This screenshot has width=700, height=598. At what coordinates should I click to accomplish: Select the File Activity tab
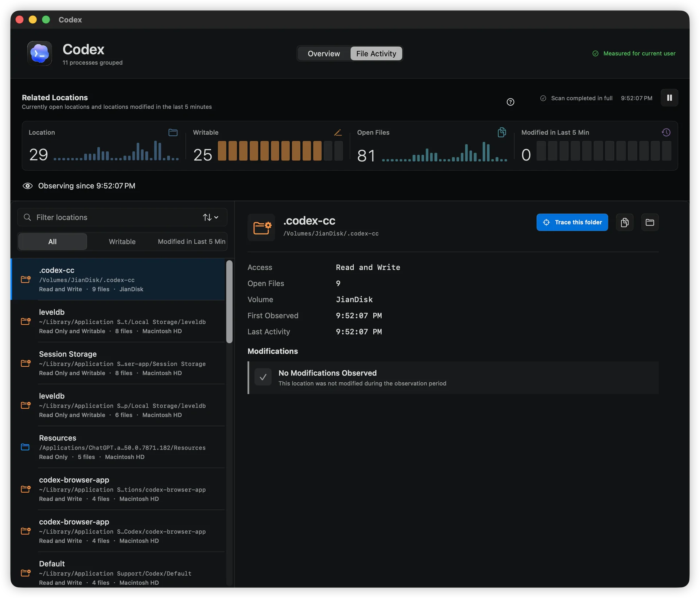click(376, 54)
